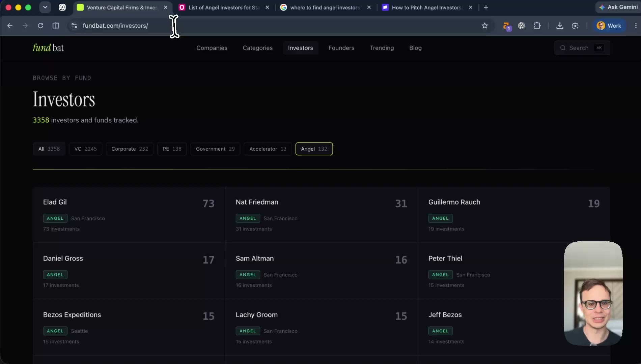The image size is (641, 364).
Task: Bookmark this page with the star icon
Action: coord(485,26)
